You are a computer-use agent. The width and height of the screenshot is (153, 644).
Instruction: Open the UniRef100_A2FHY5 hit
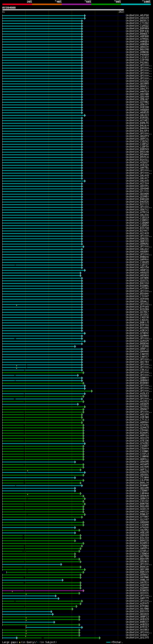(137, 604)
